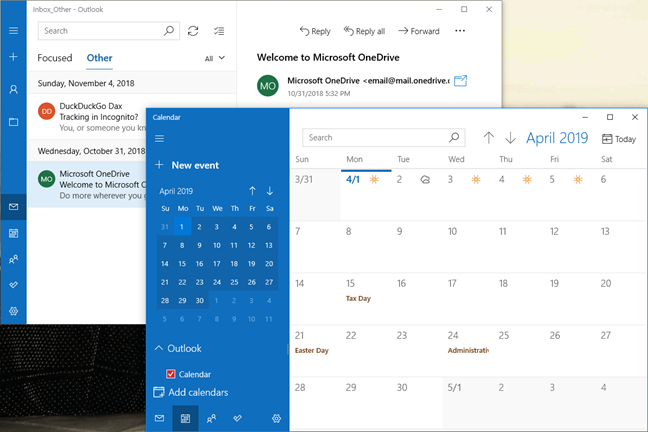The width and height of the screenshot is (648, 432).
Task: Forward the OneDrive email
Action: (419, 31)
